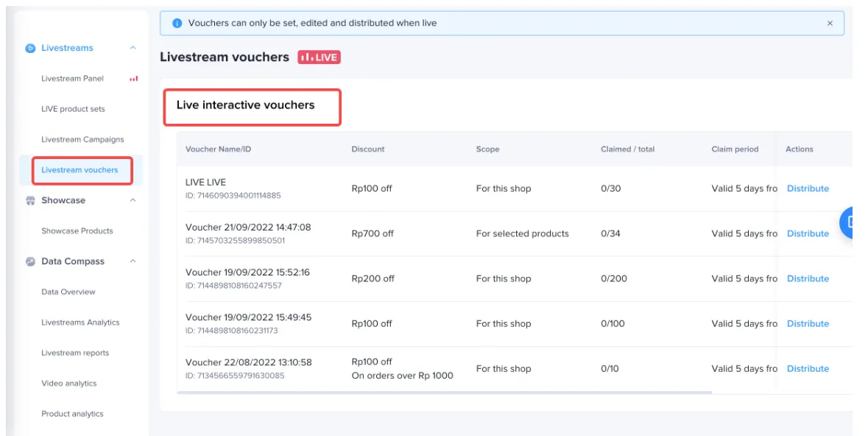The width and height of the screenshot is (868, 436).
Task: Click the 0/200 claimed count
Action: tap(614, 278)
